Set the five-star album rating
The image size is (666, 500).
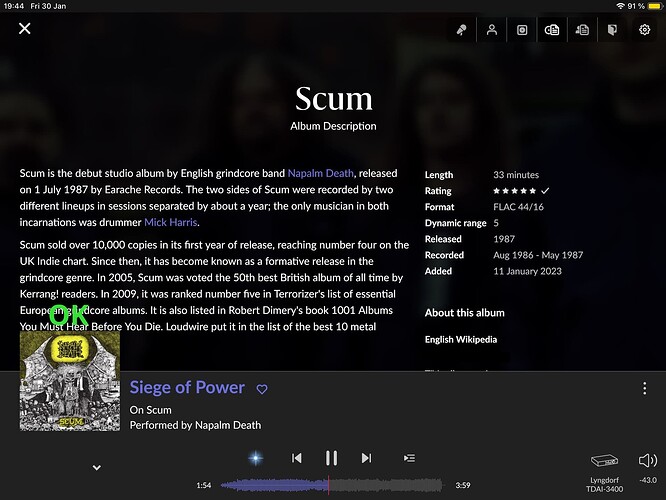514,191
